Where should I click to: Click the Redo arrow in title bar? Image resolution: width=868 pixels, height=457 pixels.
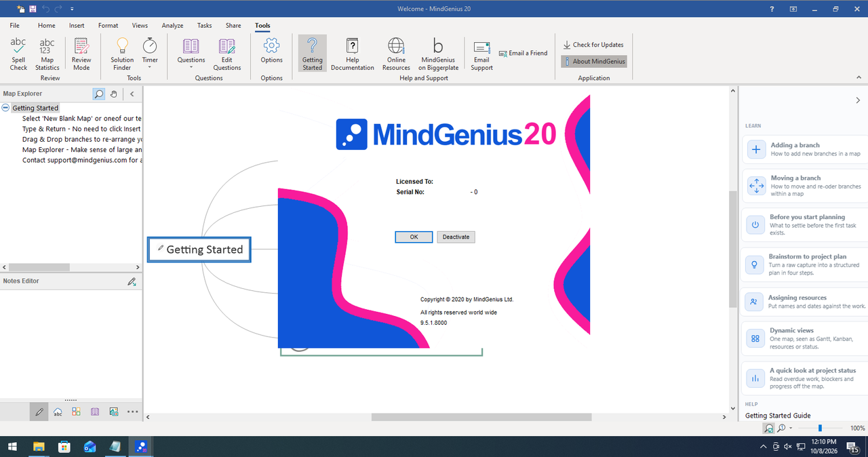coord(60,9)
